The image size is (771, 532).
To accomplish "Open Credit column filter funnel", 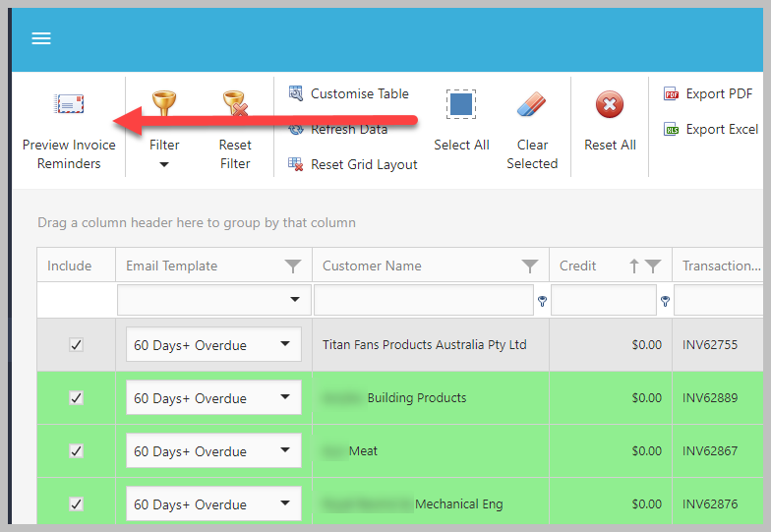I will pyautogui.click(x=653, y=266).
